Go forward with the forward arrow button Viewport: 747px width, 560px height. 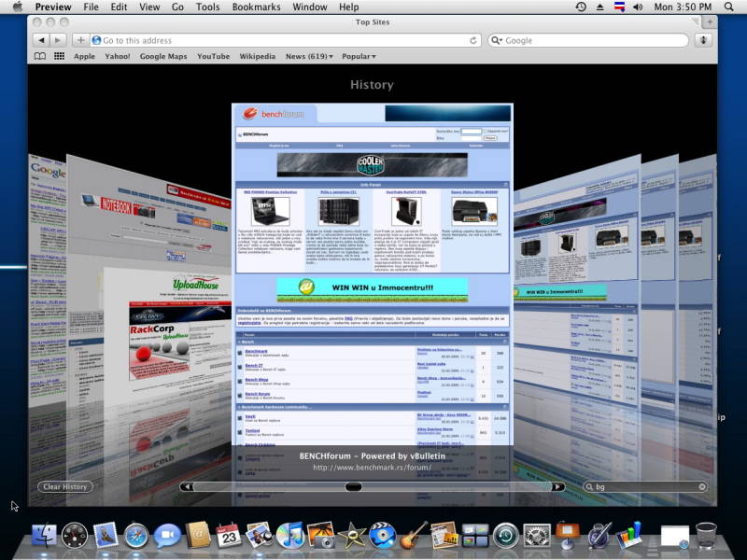tap(58, 40)
